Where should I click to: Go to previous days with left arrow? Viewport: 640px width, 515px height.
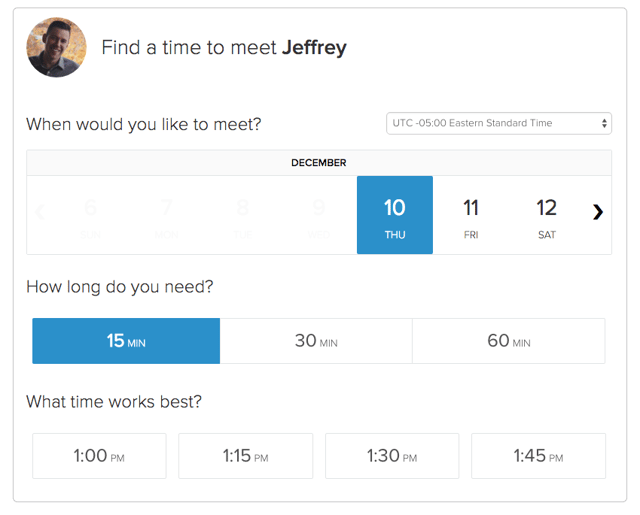tap(40, 212)
